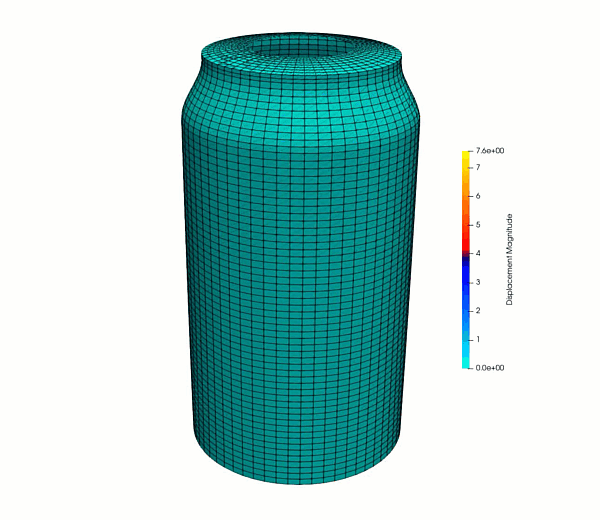Click the "7.6e+00" maximum legend value

tap(489, 151)
